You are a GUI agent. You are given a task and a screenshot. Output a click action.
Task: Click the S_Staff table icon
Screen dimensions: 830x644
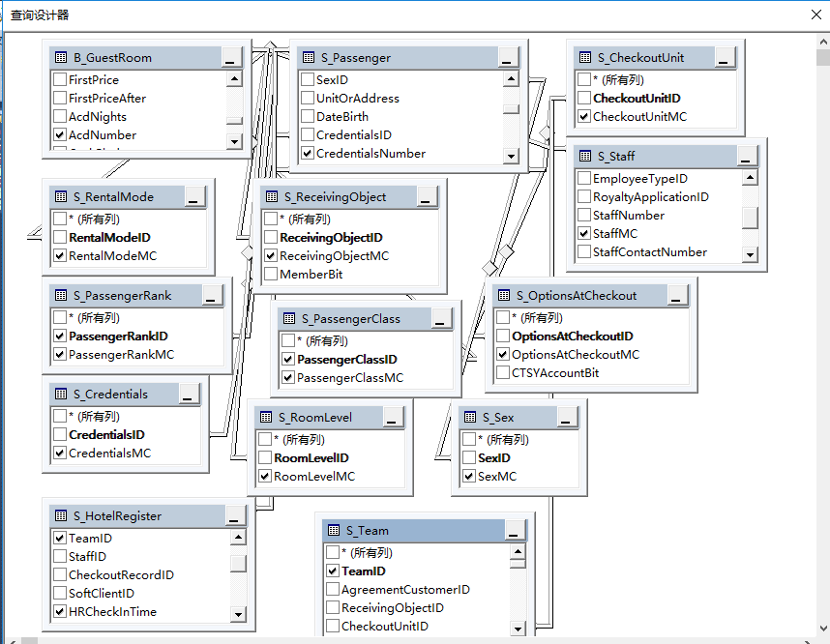(x=585, y=156)
